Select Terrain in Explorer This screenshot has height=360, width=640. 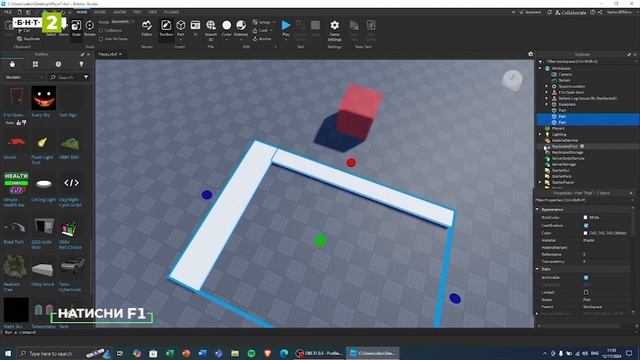[x=564, y=80]
